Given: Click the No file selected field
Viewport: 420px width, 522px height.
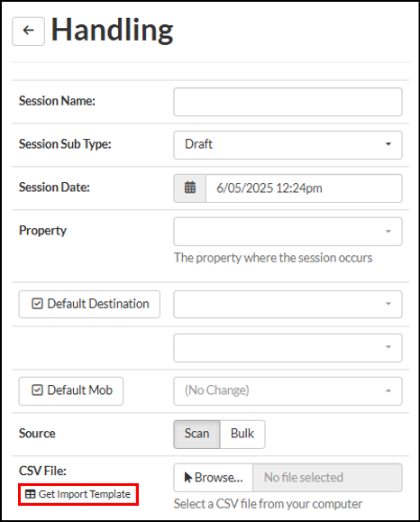Looking at the screenshot, I should click(x=327, y=478).
